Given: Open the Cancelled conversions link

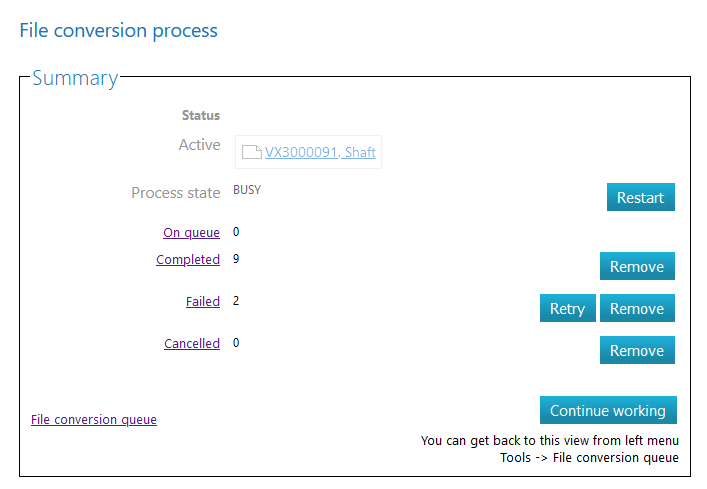Looking at the screenshot, I should tap(192, 344).
